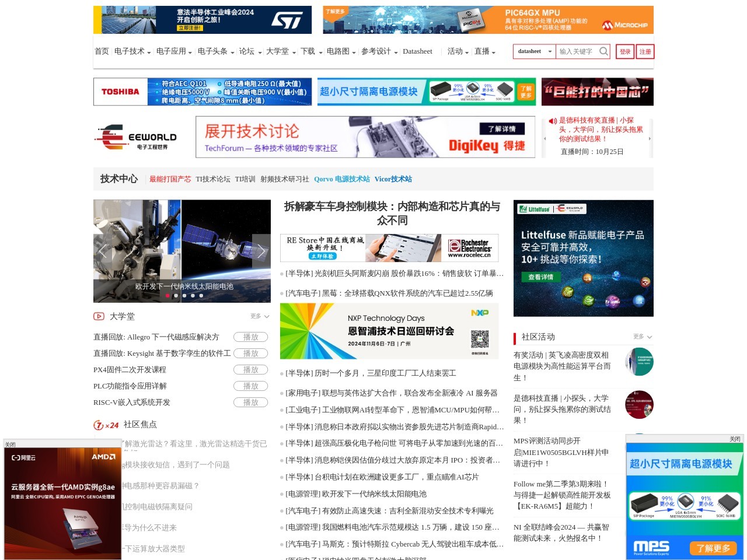Click the speaker announcement icon

pos(552,121)
